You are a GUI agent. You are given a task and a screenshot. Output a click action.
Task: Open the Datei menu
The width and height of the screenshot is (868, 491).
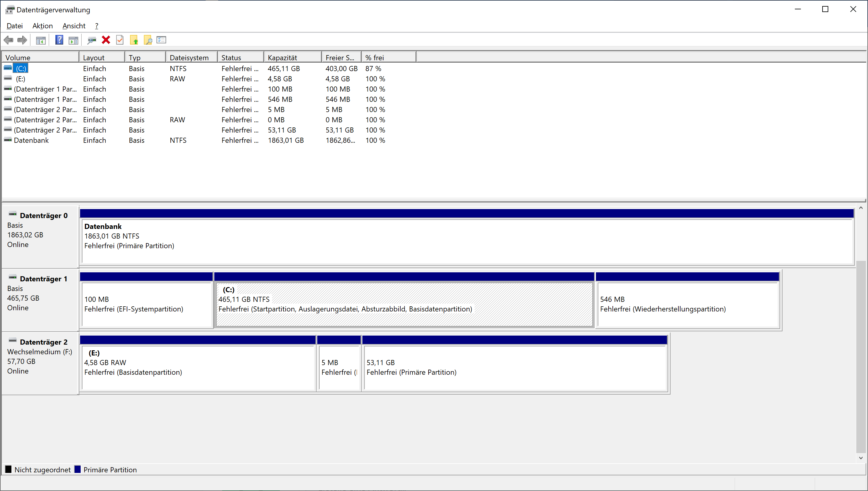14,26
